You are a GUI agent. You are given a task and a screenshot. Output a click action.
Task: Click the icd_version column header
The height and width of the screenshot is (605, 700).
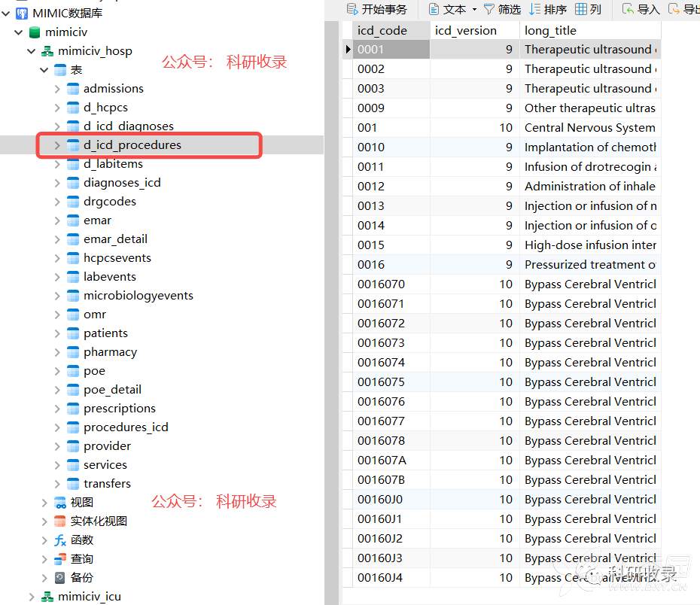pos(466,31)
